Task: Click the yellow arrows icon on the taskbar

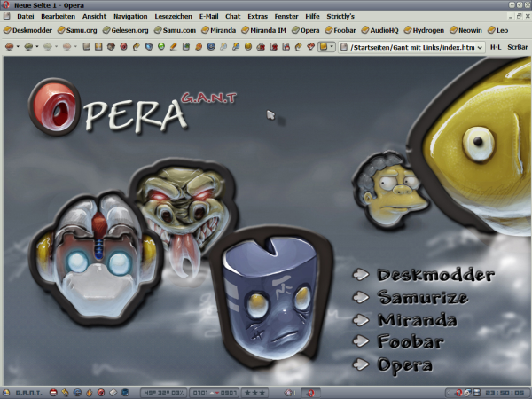Action: tap(65, 393)
